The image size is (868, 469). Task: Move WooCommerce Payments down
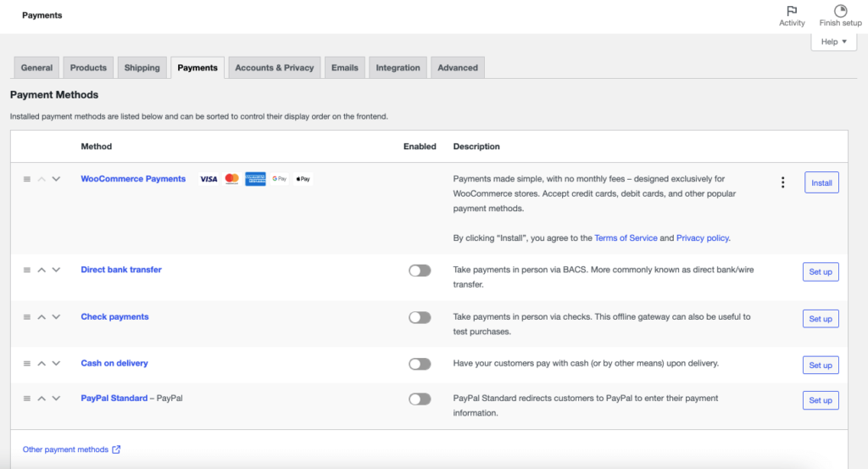coord(56,179)
